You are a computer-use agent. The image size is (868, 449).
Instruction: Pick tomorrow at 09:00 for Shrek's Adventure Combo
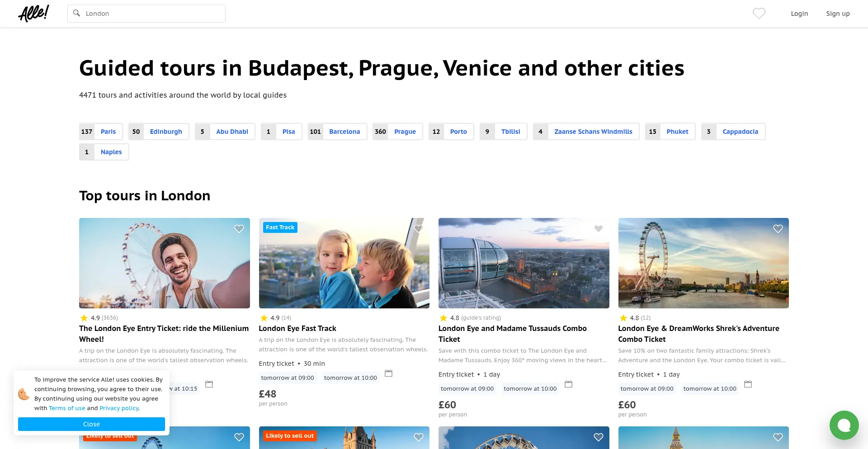coord(647,389)
